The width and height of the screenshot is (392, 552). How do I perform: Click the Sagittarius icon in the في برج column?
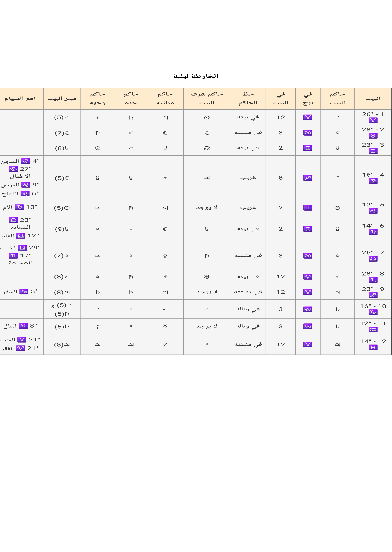point(308,178)
